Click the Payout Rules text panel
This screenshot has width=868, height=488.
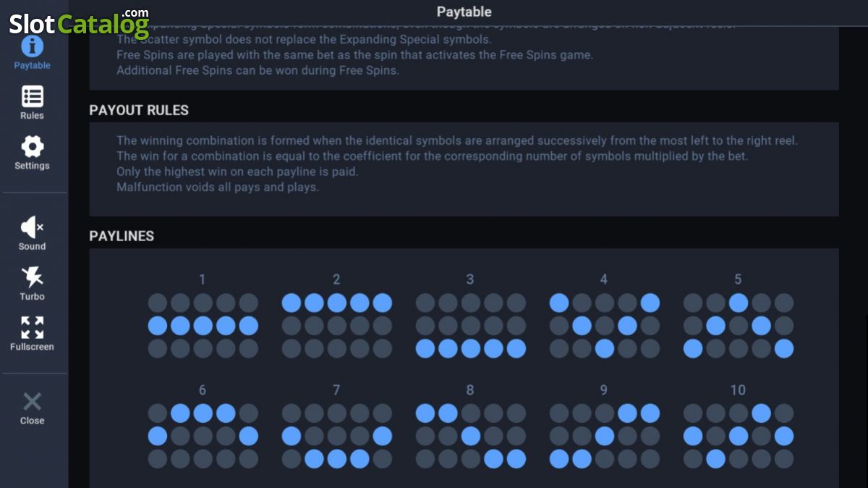point(464,169)
